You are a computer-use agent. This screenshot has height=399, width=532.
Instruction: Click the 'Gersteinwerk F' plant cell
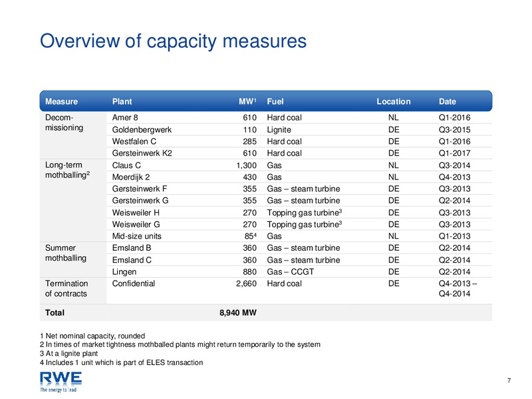(140, 189)
